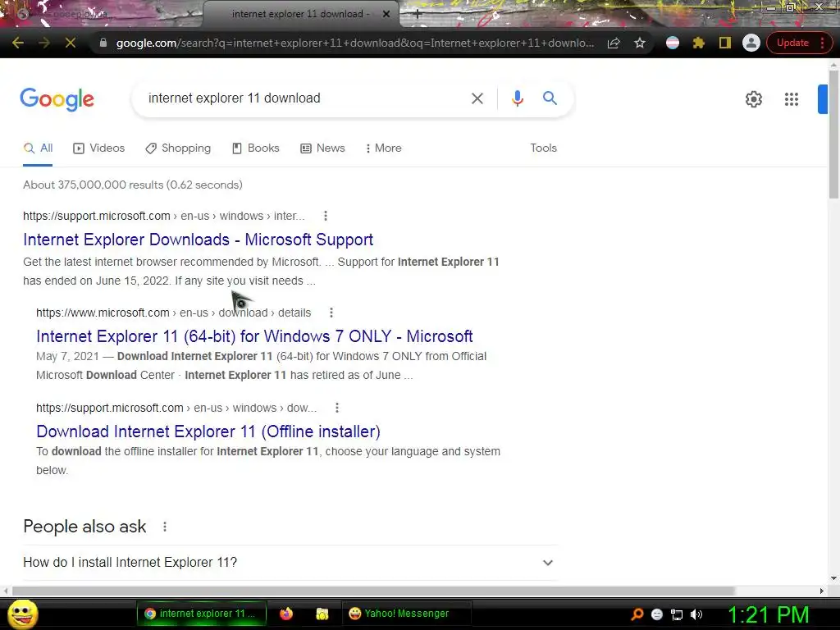Open Internet Explorer 11 (64-bit) Windows 7 link
Image resolution: width=840 pixels, height=630 pixels.
(x=254, y=336)
